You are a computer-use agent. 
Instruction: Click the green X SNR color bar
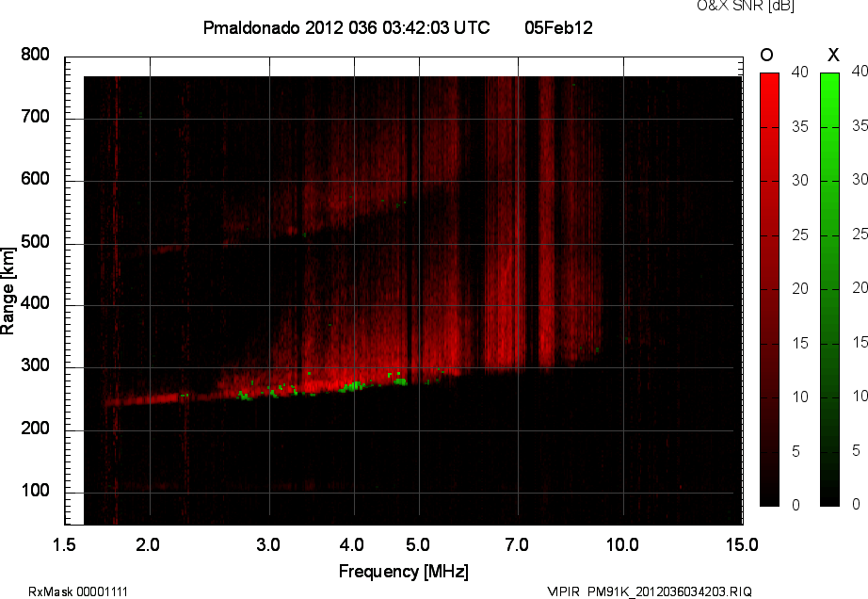click(829, 289)
